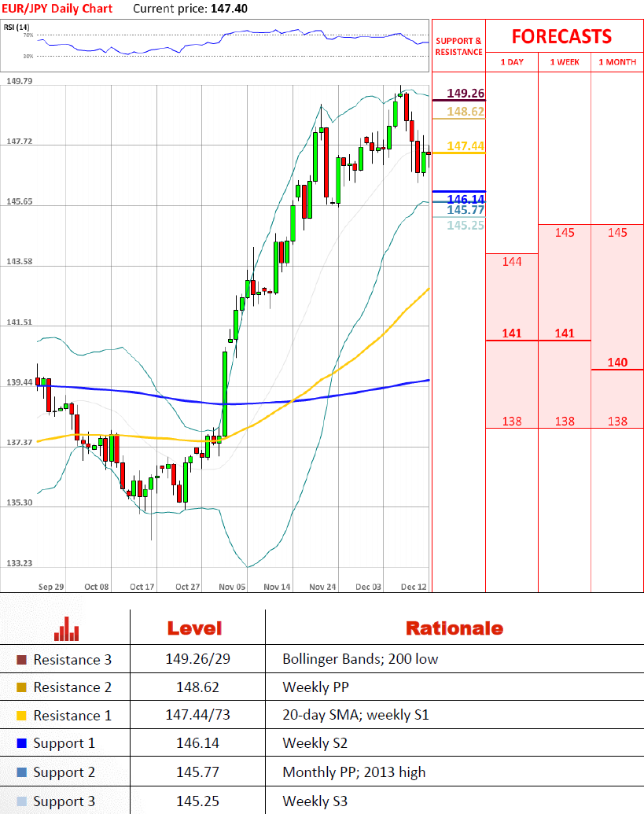Click the Dec 12 date on x-axis
The image size is (644, 814).
click(x=414, y=587)
